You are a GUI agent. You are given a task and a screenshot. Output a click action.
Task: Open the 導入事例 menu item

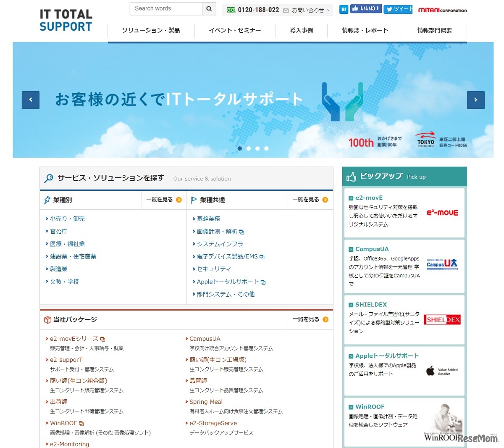(x=302, y=30)
